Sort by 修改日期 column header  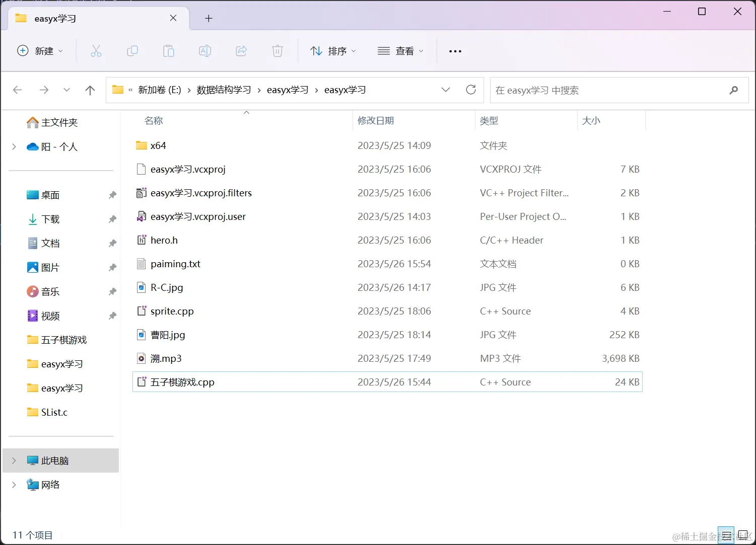[376, 121]
